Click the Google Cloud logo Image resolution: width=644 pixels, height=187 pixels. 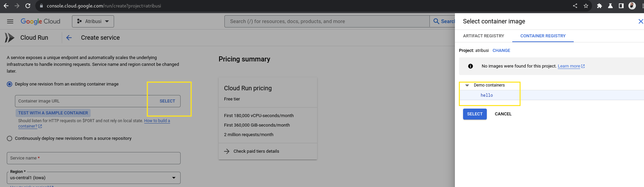[x=40, y=21]
